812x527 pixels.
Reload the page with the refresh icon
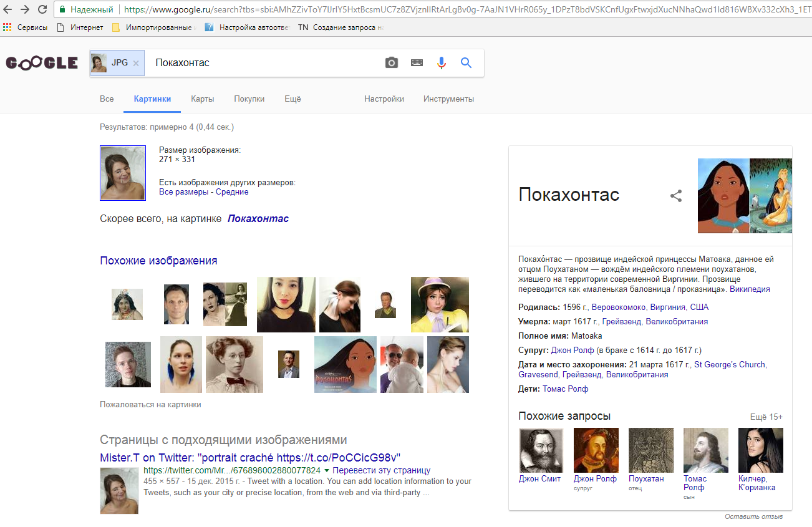tap(42, 9)
